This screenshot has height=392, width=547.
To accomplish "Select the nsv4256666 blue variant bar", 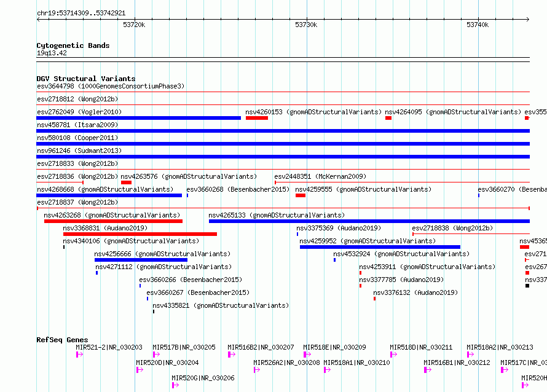I will click(141, 260).
